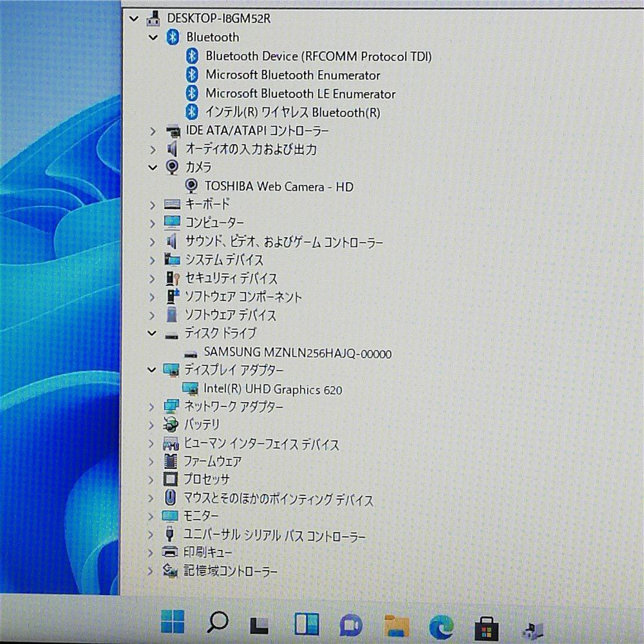Click the monitor icon beside コンピューター
This screenshot has height=644, width=644.
coord(172,223)
